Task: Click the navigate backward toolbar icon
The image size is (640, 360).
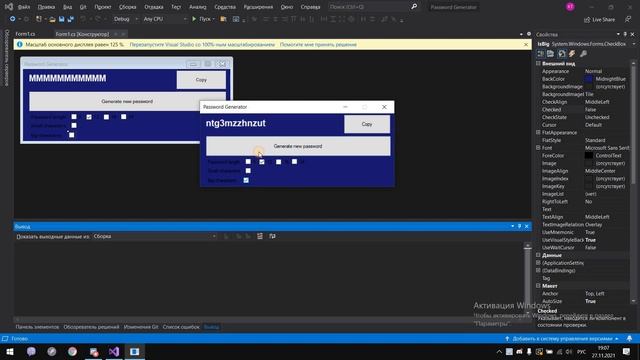Action: [x=13, y=19]
